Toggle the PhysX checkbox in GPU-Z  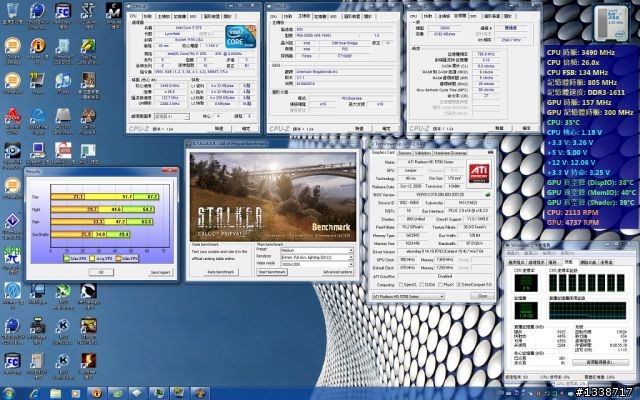(x=442, y=284)
